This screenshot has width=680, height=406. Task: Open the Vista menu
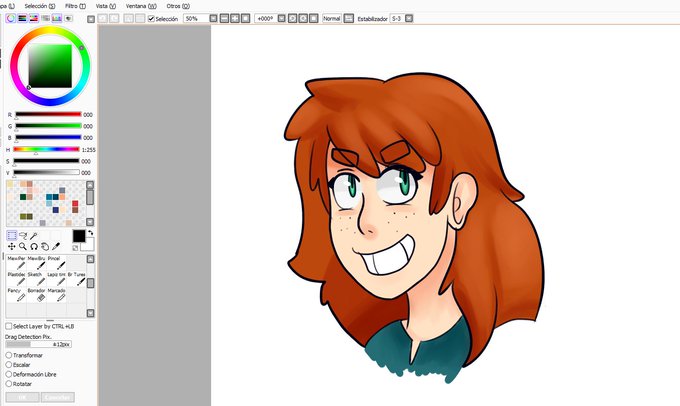[106, 6]
